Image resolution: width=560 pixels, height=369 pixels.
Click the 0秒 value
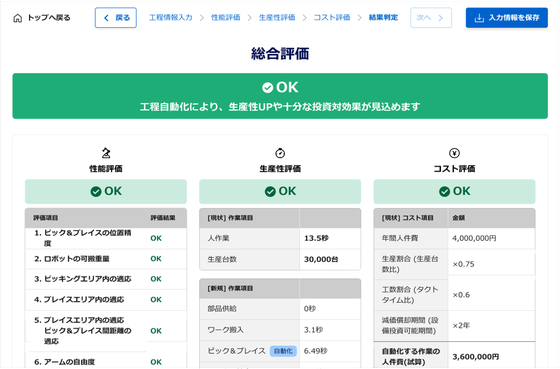tap(310, 309)
